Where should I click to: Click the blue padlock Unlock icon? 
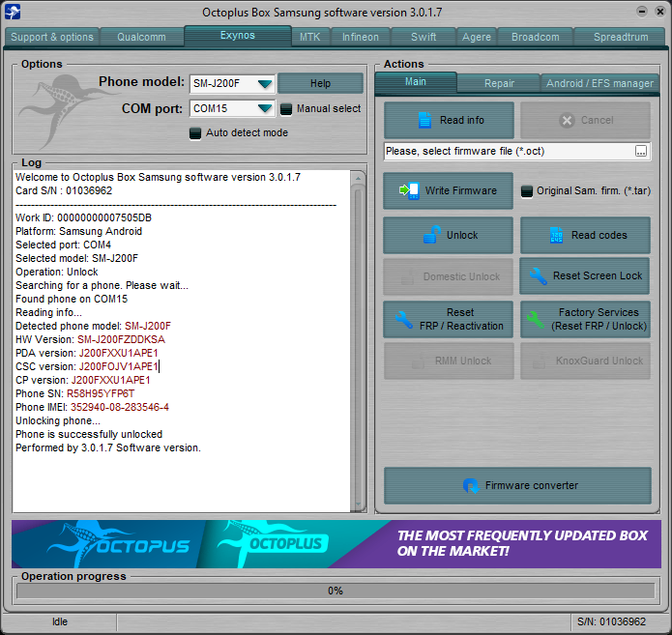point(432,234)
